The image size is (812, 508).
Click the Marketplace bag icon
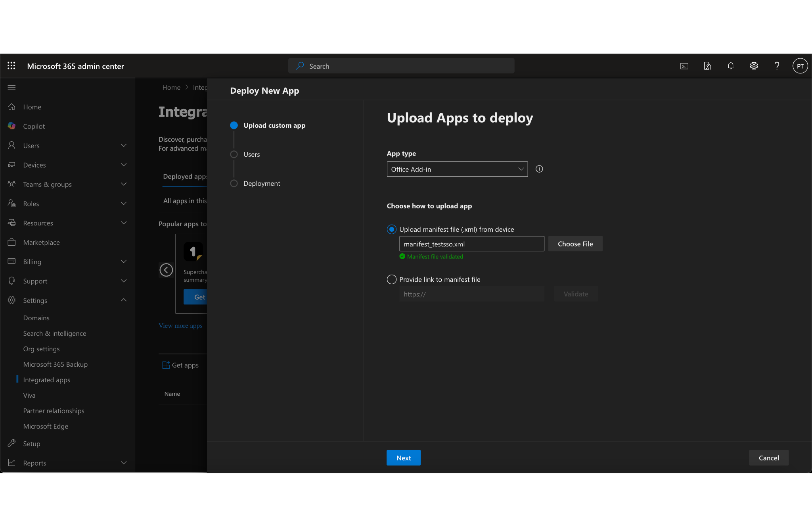tap(12, 242)
